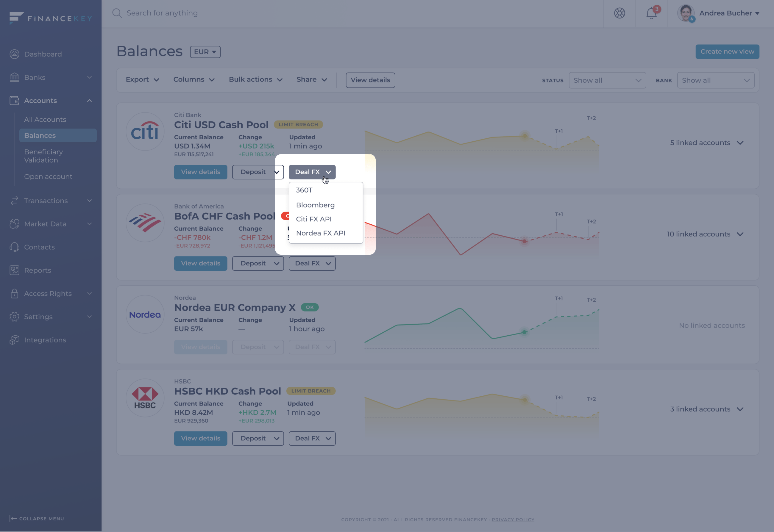Open the notifications bell icon
774x532 pixels.
(651, 13)
